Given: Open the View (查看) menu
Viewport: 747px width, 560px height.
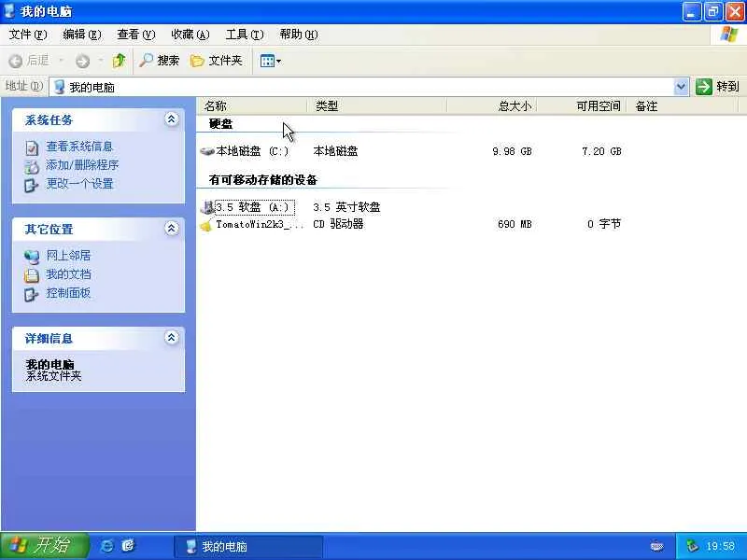Looking at the screenshot, I should [x=136, y=35].
